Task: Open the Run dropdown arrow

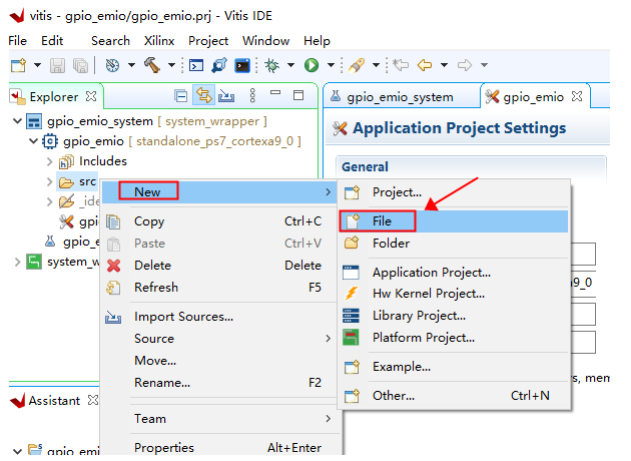Action: [x=331, y=65]
